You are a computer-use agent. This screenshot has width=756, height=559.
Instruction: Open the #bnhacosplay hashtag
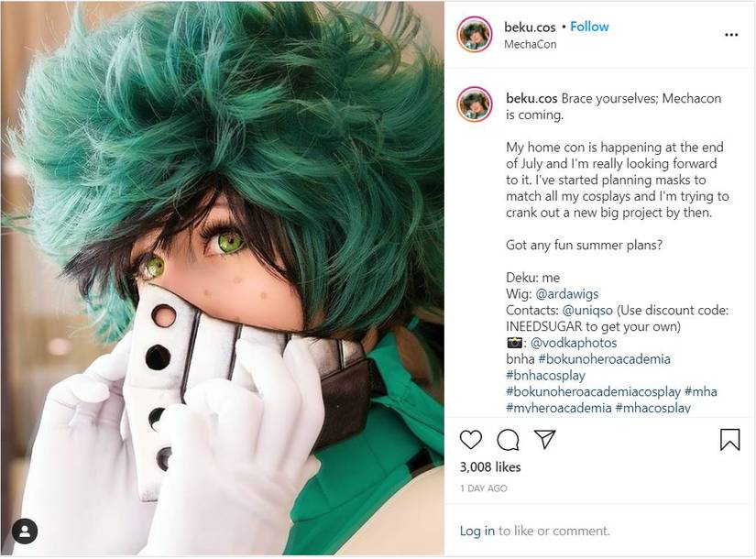[x=545, y=376]
